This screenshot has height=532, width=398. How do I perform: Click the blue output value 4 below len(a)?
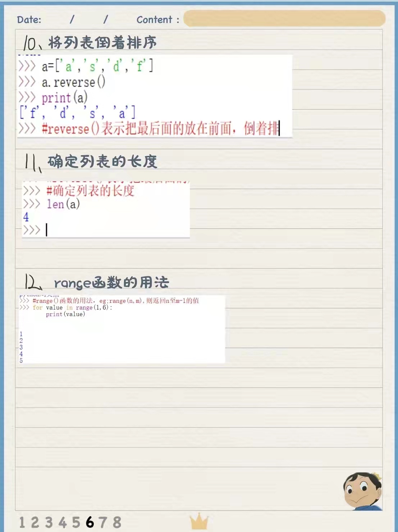point(26,217)
